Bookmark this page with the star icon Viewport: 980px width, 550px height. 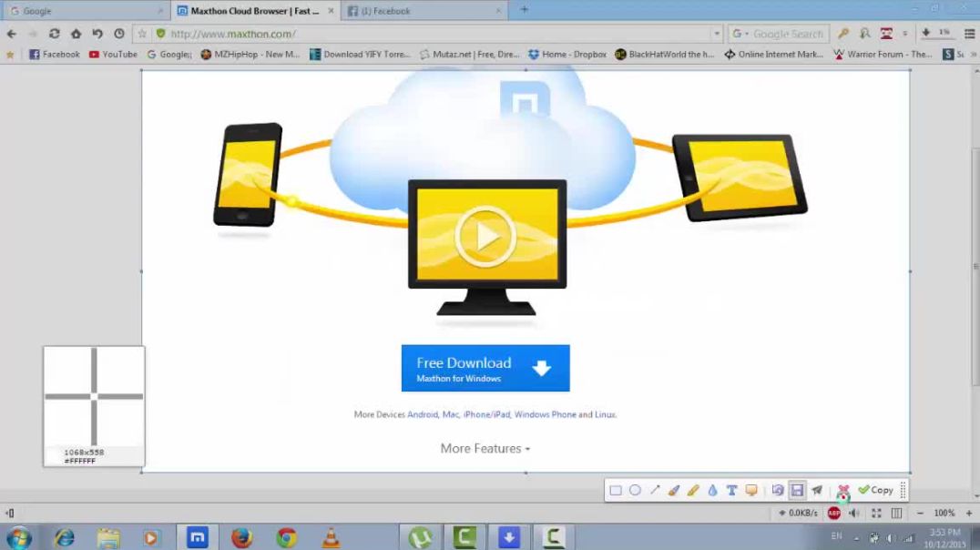tap(142, 34)
